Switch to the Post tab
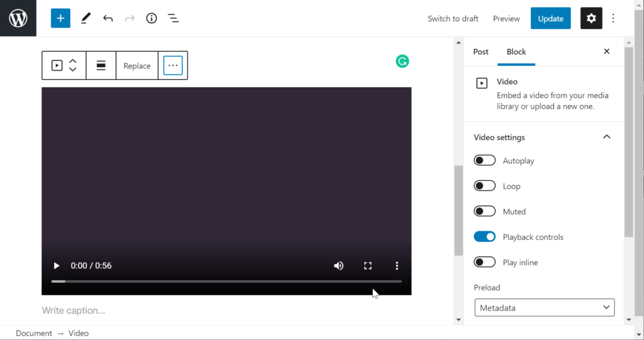 480,52
